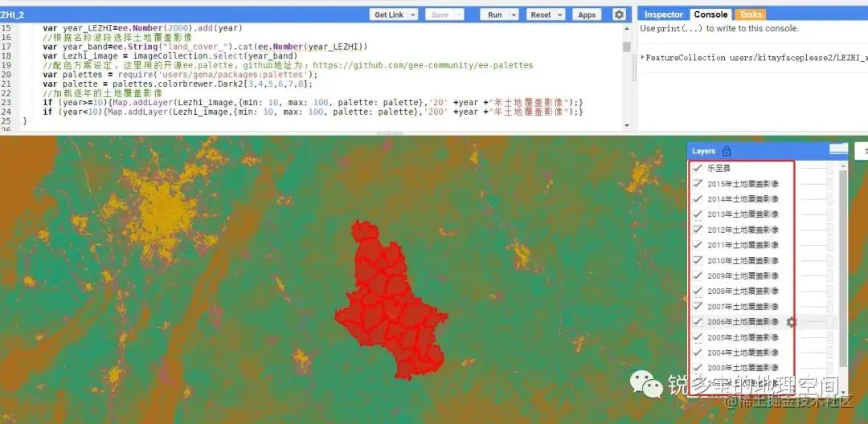
Task: Open the Reset dropdown arrow
Action: 559,15
